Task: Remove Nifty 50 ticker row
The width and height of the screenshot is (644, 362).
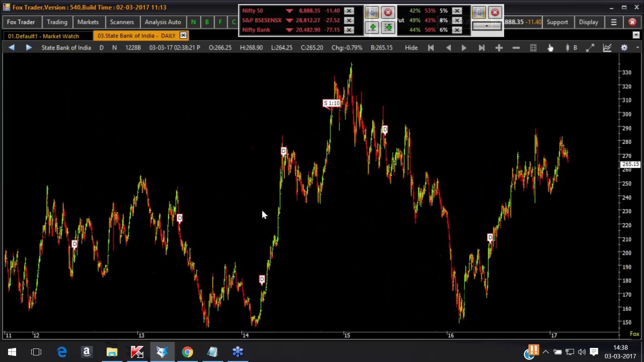Action: (x=349, y=11)
